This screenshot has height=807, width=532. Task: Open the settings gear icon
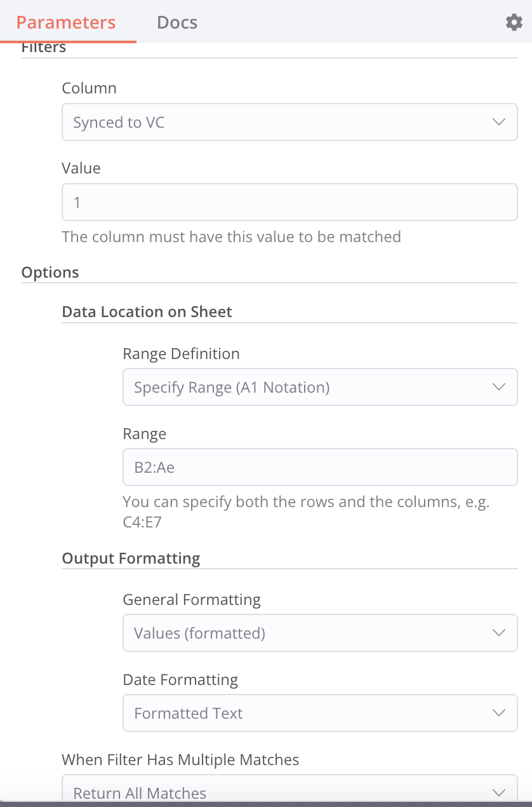click(514, 23)
